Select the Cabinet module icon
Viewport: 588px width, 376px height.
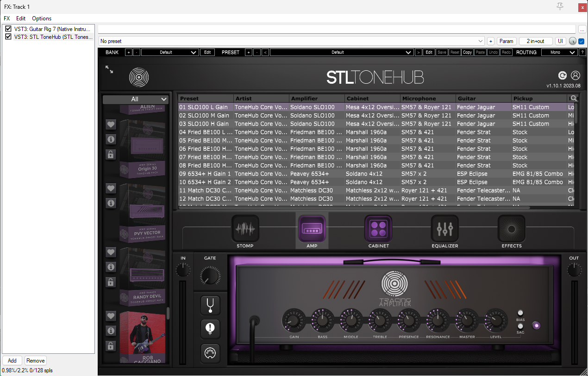(x=378, y=228)
